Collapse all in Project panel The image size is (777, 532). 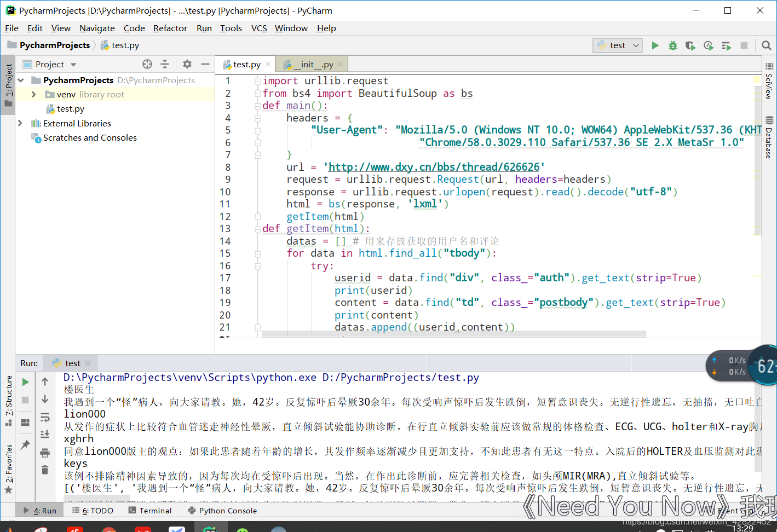click(165, 64)
